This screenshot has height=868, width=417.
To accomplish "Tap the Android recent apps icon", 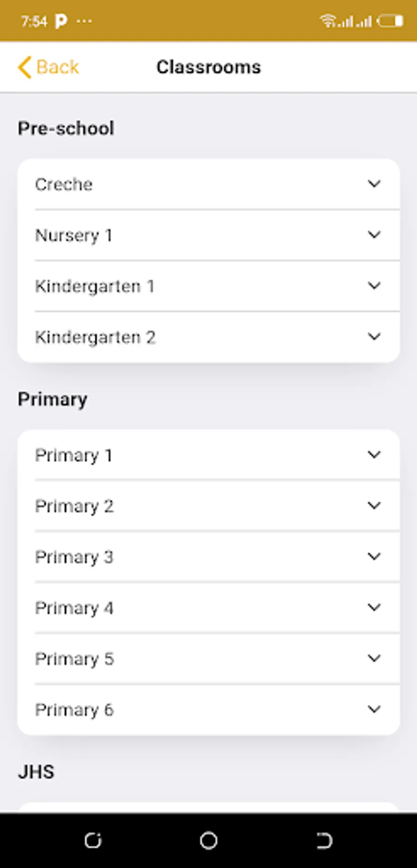I will coord(93,840).
